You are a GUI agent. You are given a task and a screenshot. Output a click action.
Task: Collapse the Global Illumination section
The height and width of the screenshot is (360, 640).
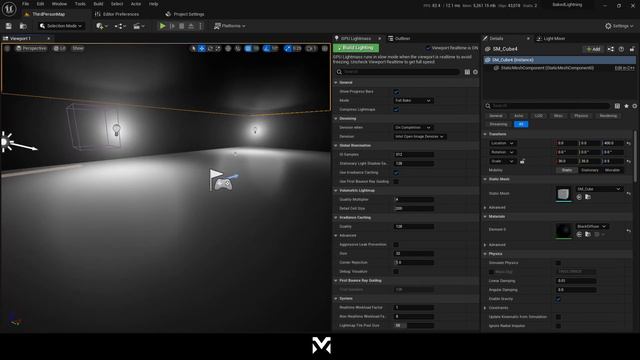[x=336, y=146]
